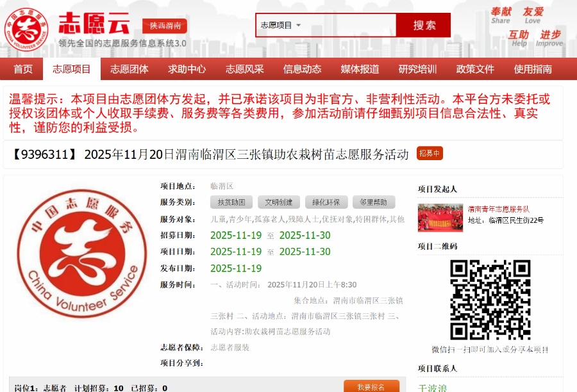Expand the 志愿项目 search category dropdown
Viewport: 577px width, 392px height.
[281, 26]
